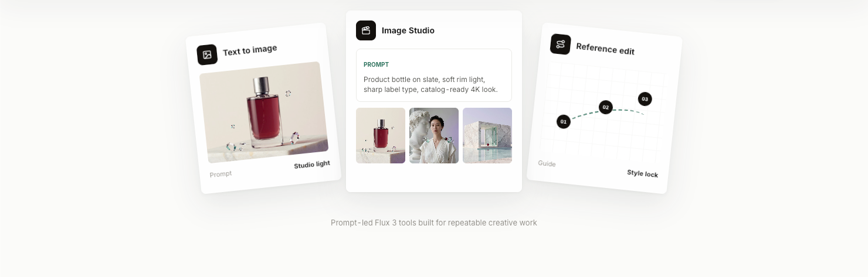Click the Prompt-led Flux 3 tools caption
868x277 pixels.
(x=434, y=223)
